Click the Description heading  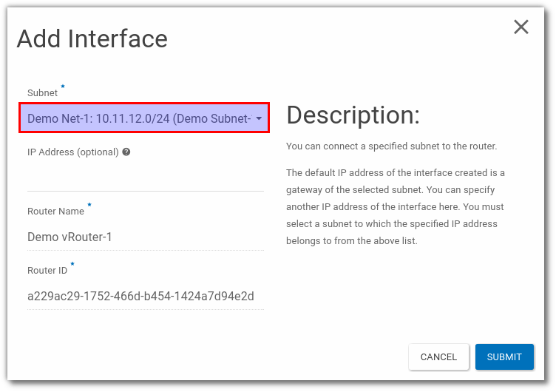(353, 115)
